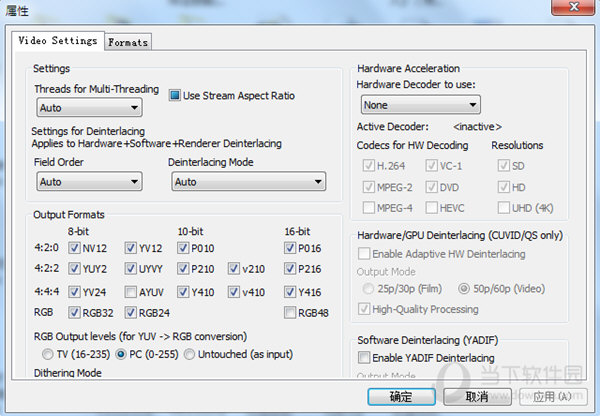The width and height of the screenshot is (600, 416).
Task: Click the 取消 (Cancel) button
Action: tap(477, 396)
